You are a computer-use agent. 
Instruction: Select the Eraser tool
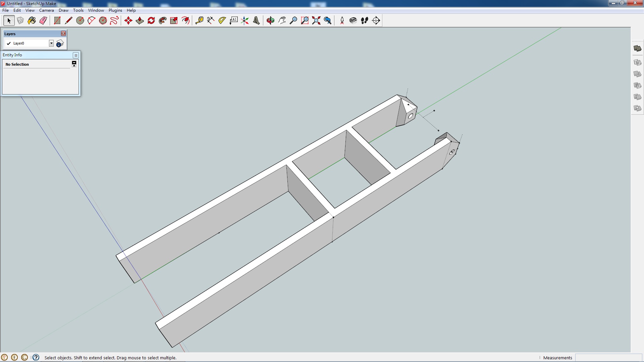[x=43, y=21]
